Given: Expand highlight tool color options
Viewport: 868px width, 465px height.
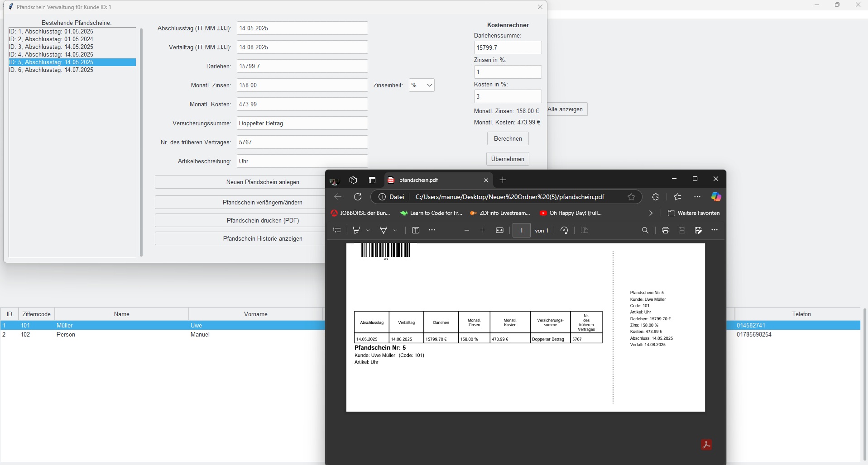Looking at the screenshot, I should click(368, 230).
